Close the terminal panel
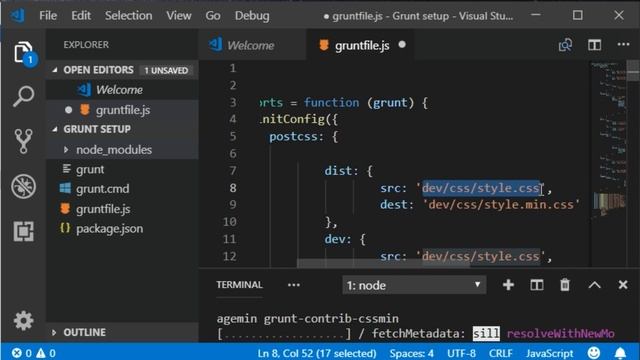This screenshot has height=360, width=640. [x=623, y=284]
